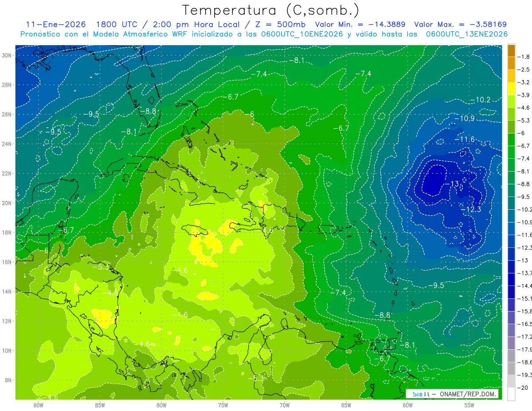Click the 30N latitude axis label
This screenshot has height=411, width=532.
7,55
